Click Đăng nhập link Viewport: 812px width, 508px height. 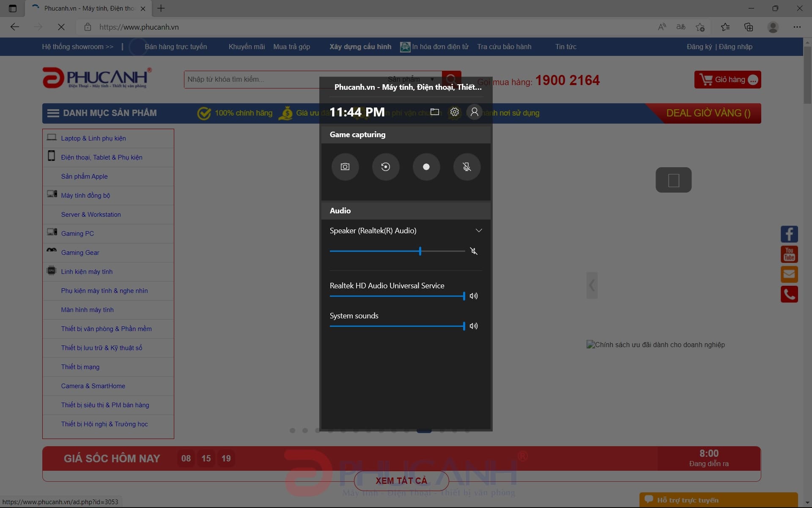pos(735,47)
